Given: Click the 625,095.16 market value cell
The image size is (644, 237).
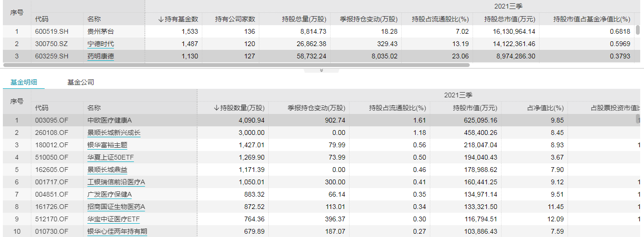Looking at the screenshot, I should click(482, 120).
